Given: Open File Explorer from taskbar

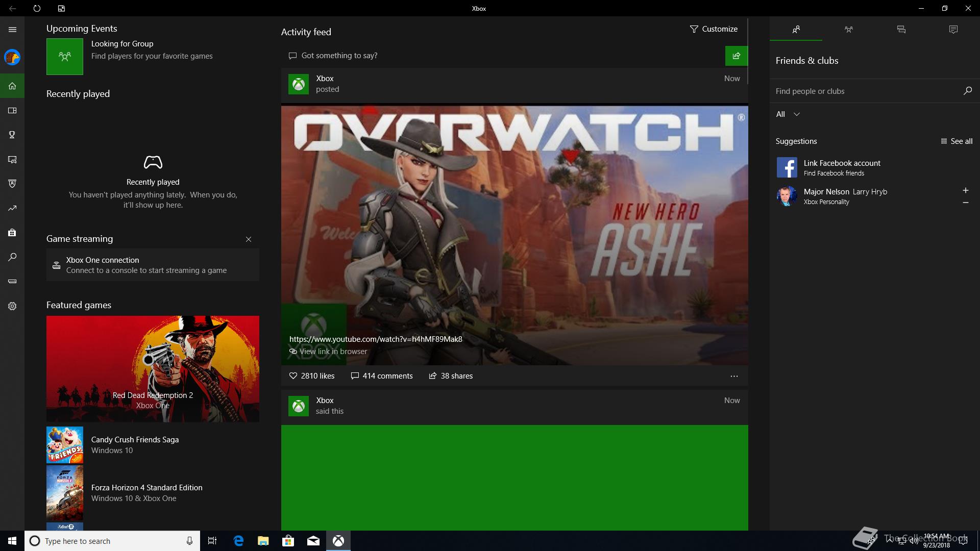Looking at the screenshot, I should pos(263,541).
